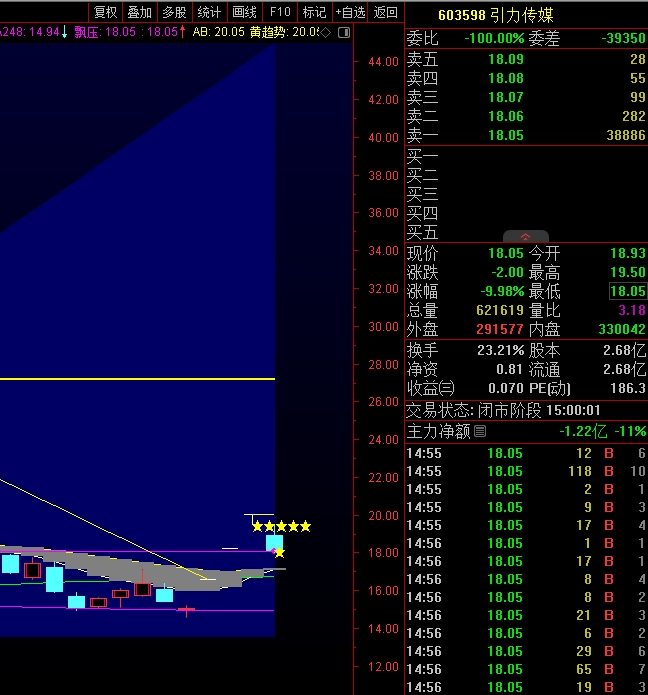The image size is (648, 695).
Task: Click the boxed 最低 value 18.05
Action: tap(628, 291)
